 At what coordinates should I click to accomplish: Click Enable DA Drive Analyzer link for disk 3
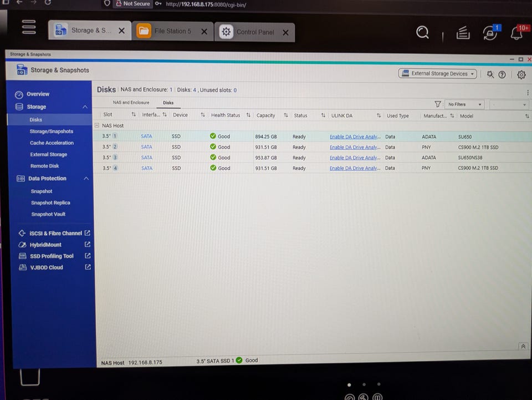click(x=355, y=158)
